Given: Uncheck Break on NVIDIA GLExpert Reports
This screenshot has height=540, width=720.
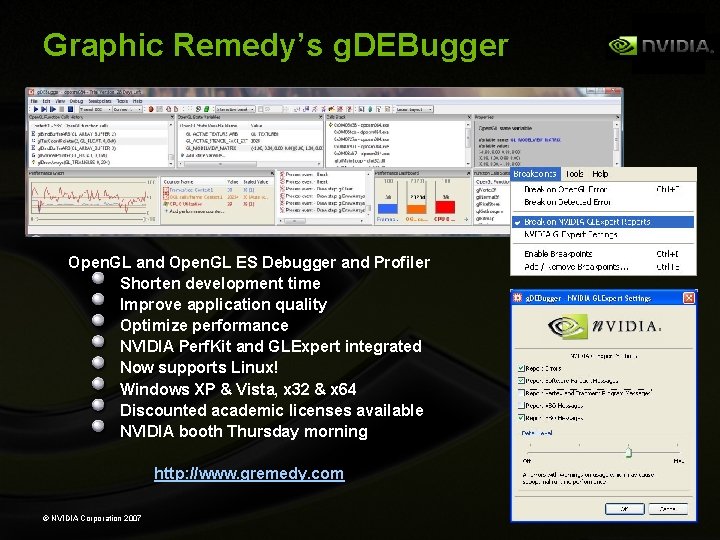Looking at the screenshot, I should pos(602,222).
